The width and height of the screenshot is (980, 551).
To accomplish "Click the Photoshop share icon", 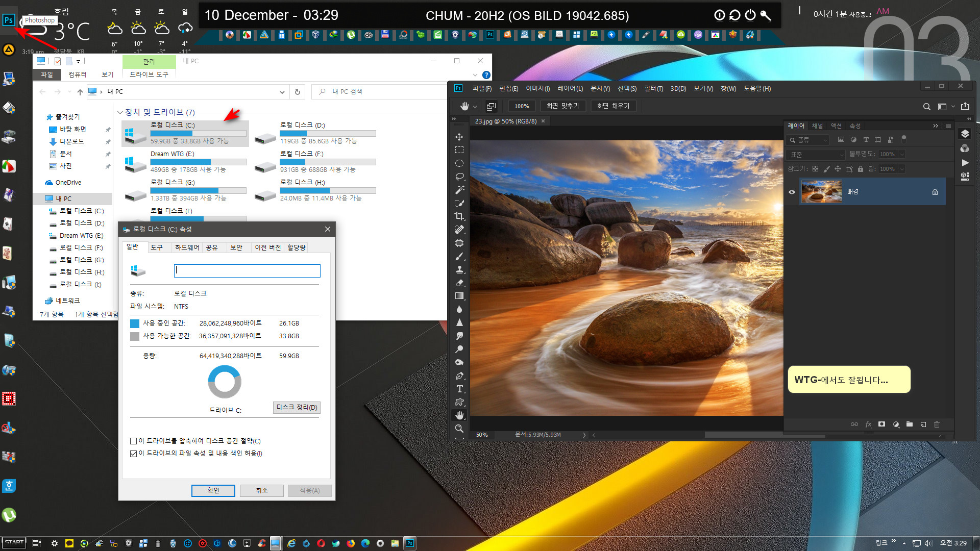I will coord(965,106).
